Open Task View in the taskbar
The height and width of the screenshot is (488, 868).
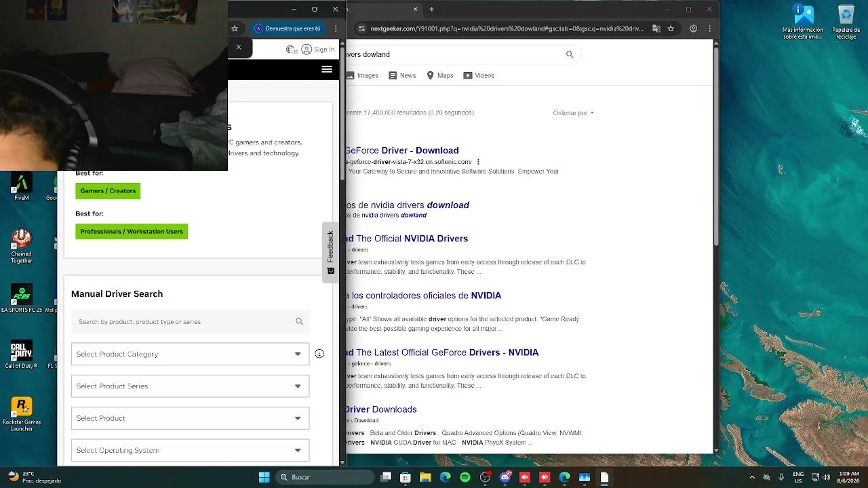[386, 477]
